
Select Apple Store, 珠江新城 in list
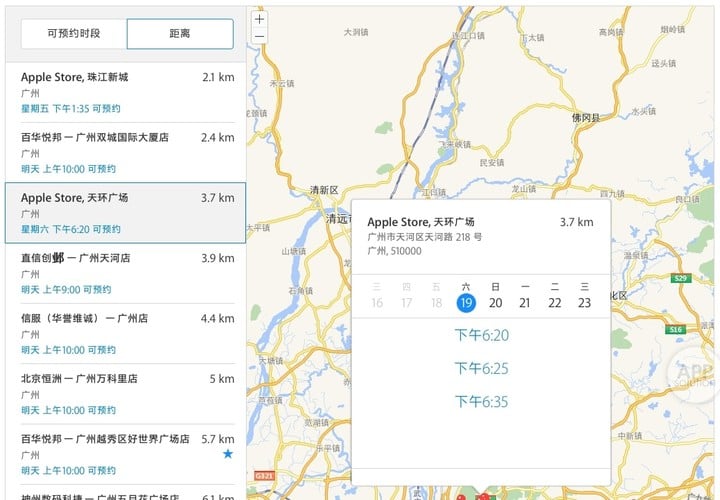click(125, 92)
